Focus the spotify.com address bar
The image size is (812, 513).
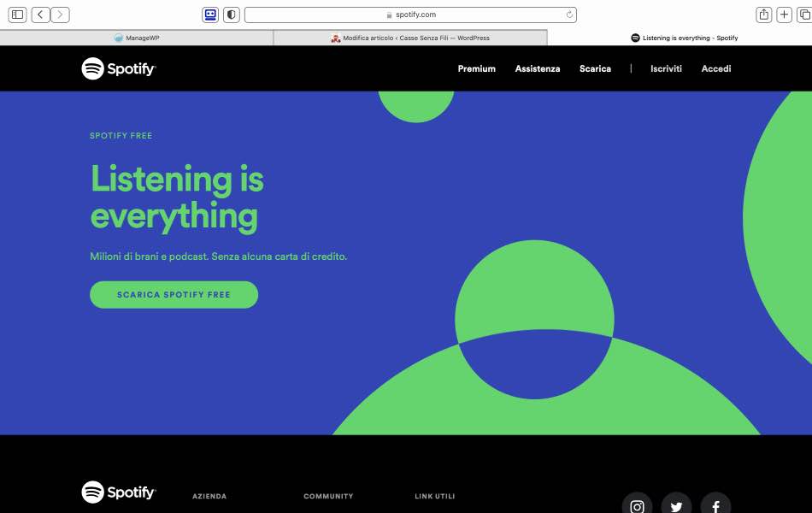pyautogui.click(x=410, y=15)
